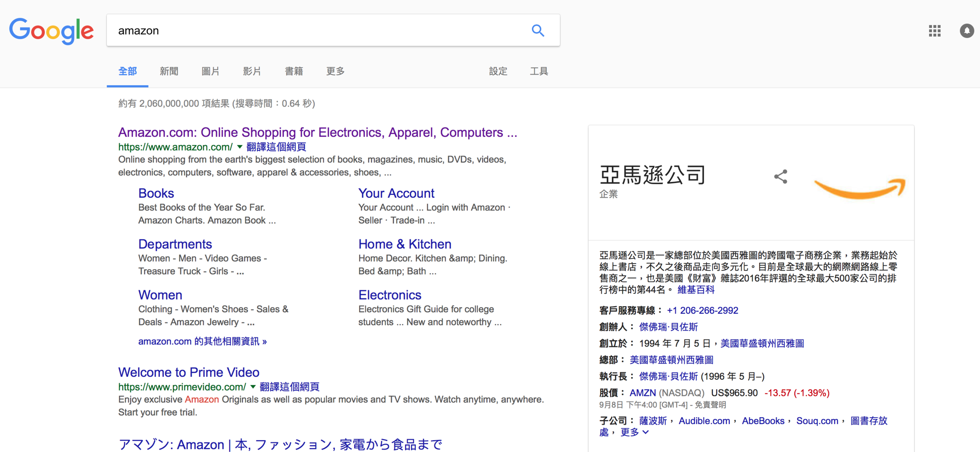980x452 pixels.
Task: Switch to the 圖片 tab
Action: 211,71
